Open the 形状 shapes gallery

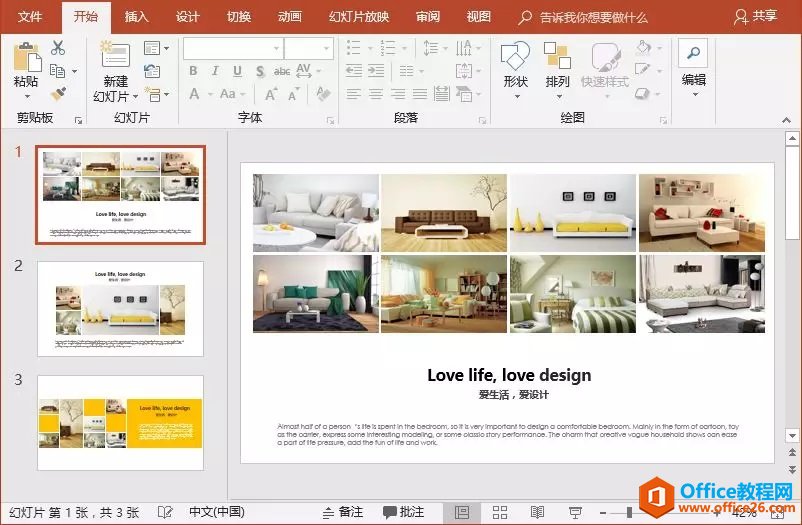point(515,58)
